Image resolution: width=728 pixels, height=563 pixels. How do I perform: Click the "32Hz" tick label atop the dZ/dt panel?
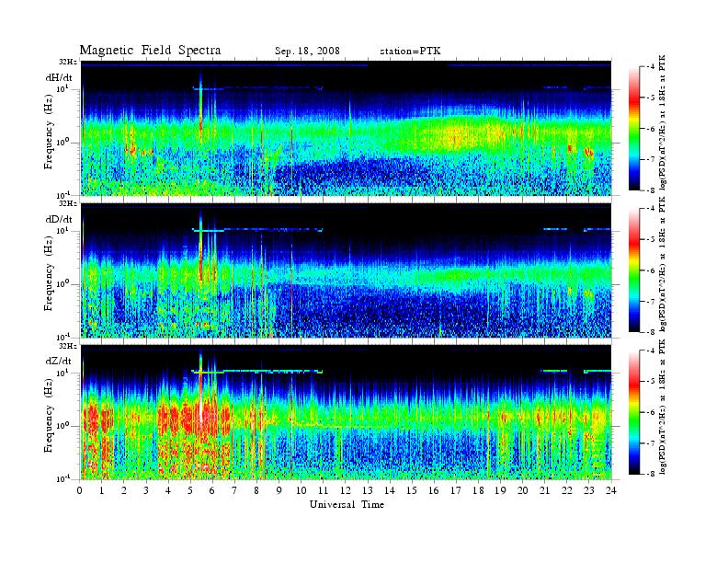click(x=68, y=346)
